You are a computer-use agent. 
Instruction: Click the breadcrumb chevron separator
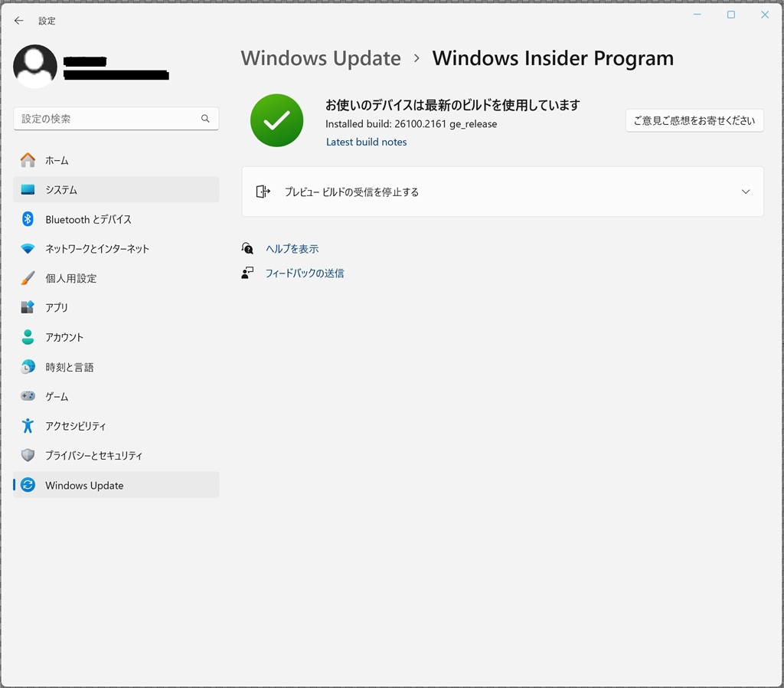point(416,58)
